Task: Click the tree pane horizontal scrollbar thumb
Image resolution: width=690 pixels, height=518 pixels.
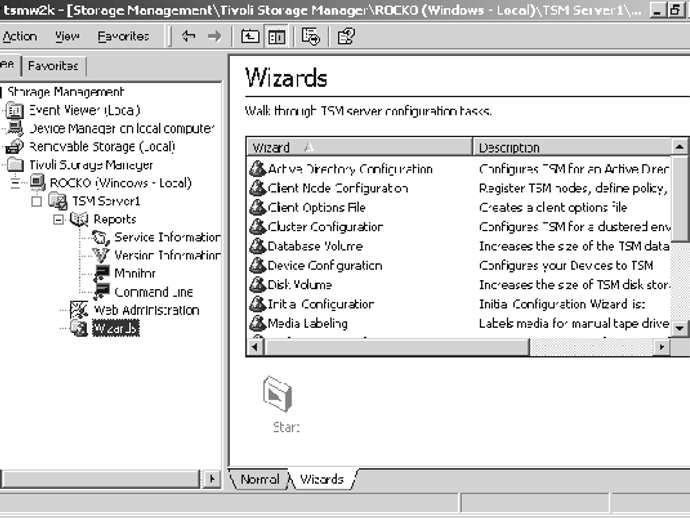Action: 101,478
